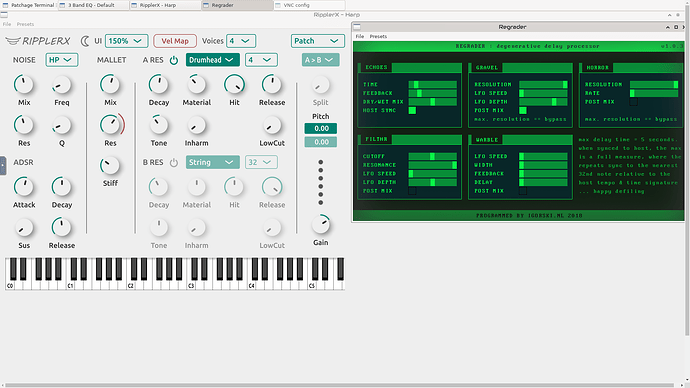Click the MALLET Res knob
Viewport: 690px width, 388px height.
pyautogui.click(x=111, y=125)
